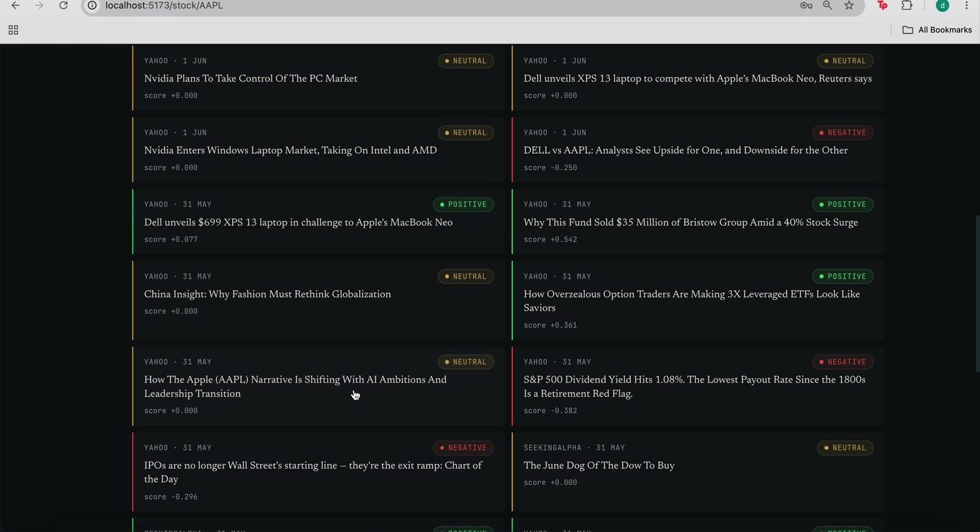Viewport: 980px width, 532px height.
Task: Click score -0.250 text
Action: tap(550, 168)
